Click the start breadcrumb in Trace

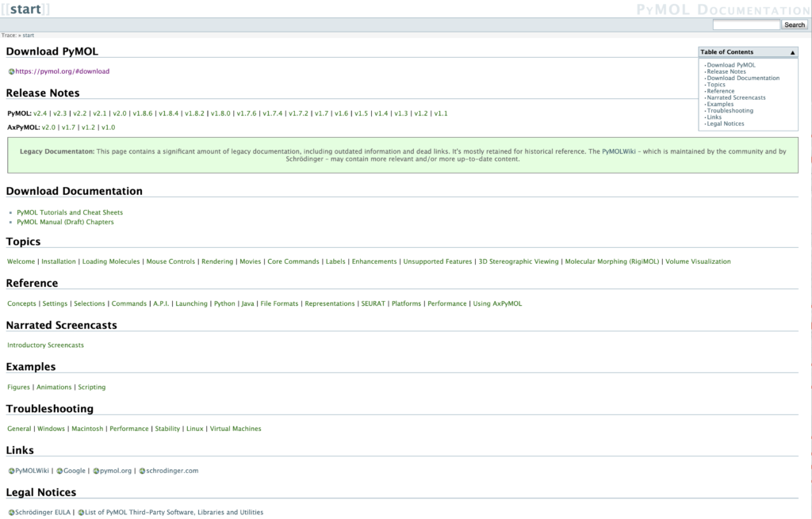click(29, 35)
